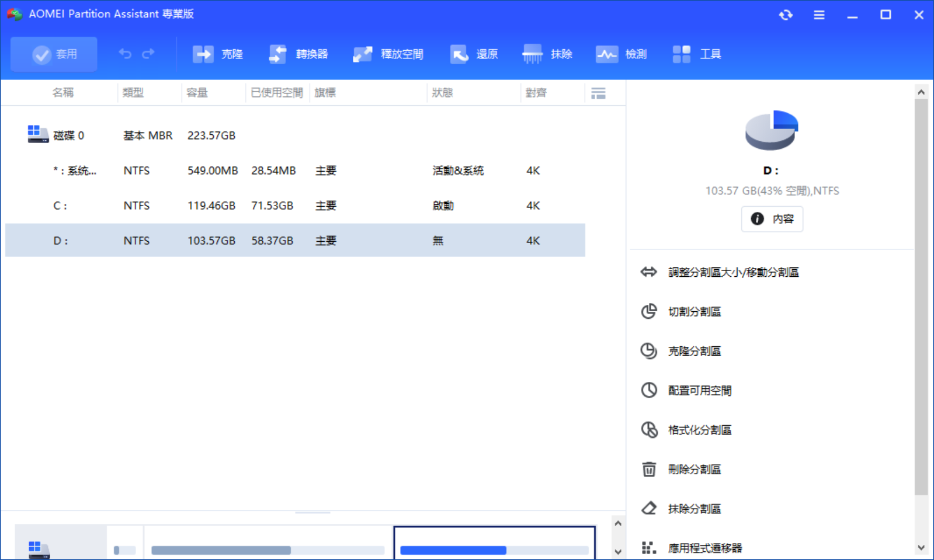Select disk icon in bottom disk map
Viewport: 934px width, 560px height.
(x=39, y=549)
